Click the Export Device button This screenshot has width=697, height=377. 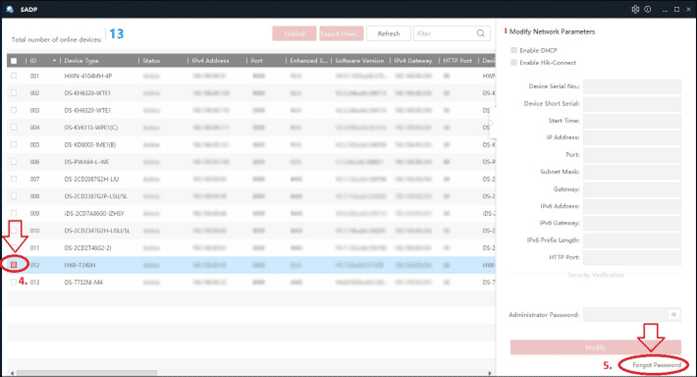pos(341,33)
